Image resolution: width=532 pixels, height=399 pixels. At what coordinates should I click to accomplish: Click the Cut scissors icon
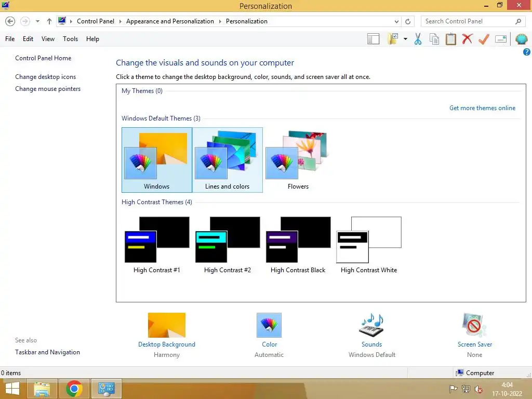coord(418,39)
